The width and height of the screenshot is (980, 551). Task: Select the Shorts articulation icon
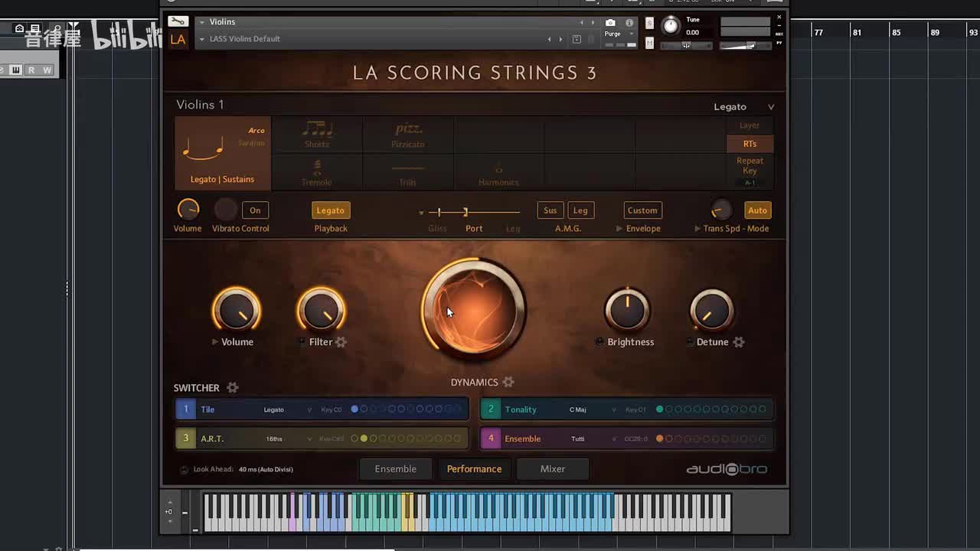pyautogui.click(x=317, y=128)
